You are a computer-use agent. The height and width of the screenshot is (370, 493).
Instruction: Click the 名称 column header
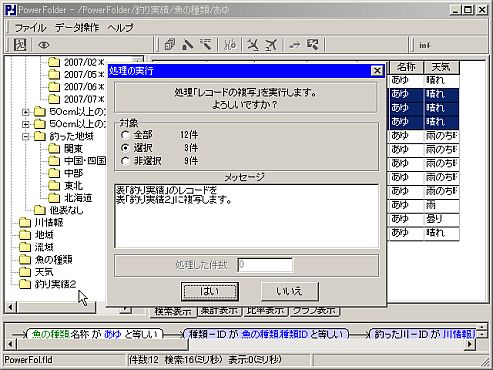tap(406, 67)
